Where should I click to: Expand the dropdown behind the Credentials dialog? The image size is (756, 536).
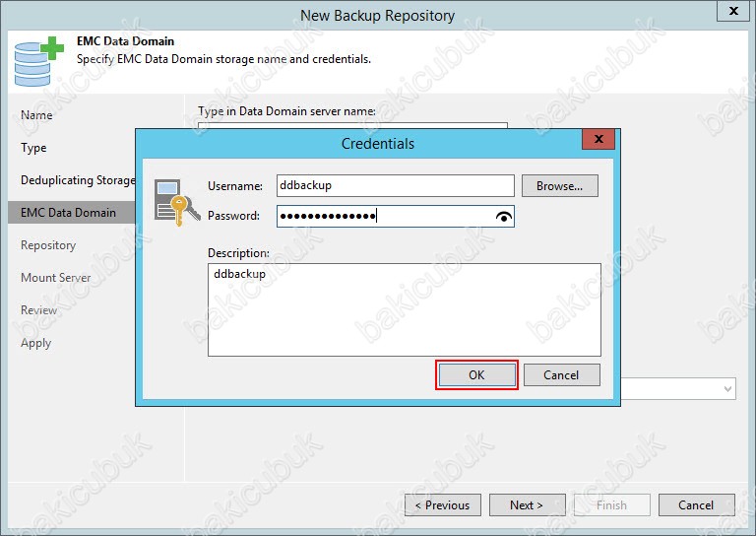tap(727, 389)
